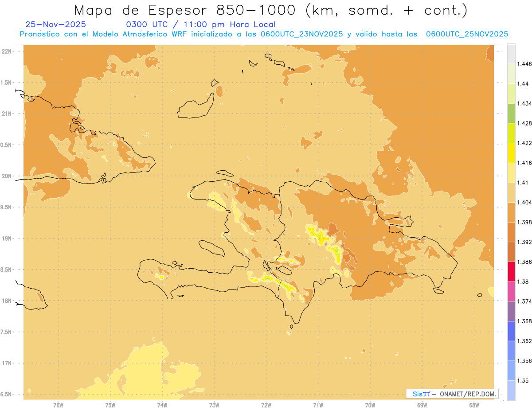Click the latitude label '17N'
Screen dimensions: 532x411
point(7,363)
